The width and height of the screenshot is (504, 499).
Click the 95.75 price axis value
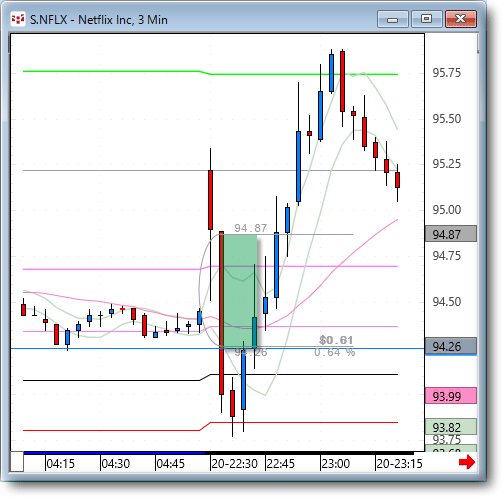pyautogui.click(x=447, y=73)
